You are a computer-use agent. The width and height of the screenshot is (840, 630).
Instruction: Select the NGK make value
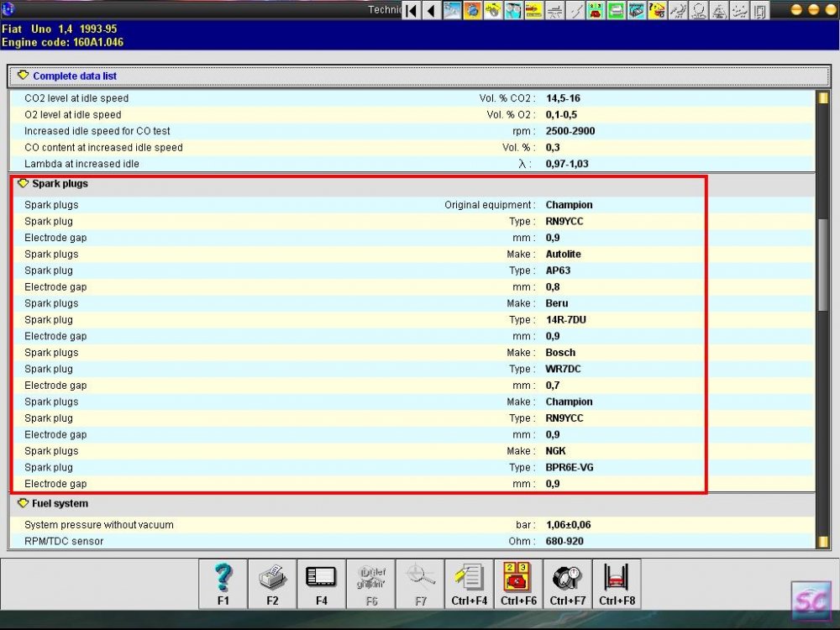point(555,451)
